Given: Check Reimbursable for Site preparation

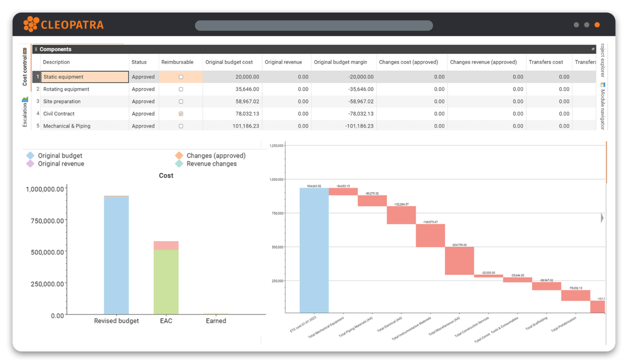Looking at the screenshot, I should (181, 101).
